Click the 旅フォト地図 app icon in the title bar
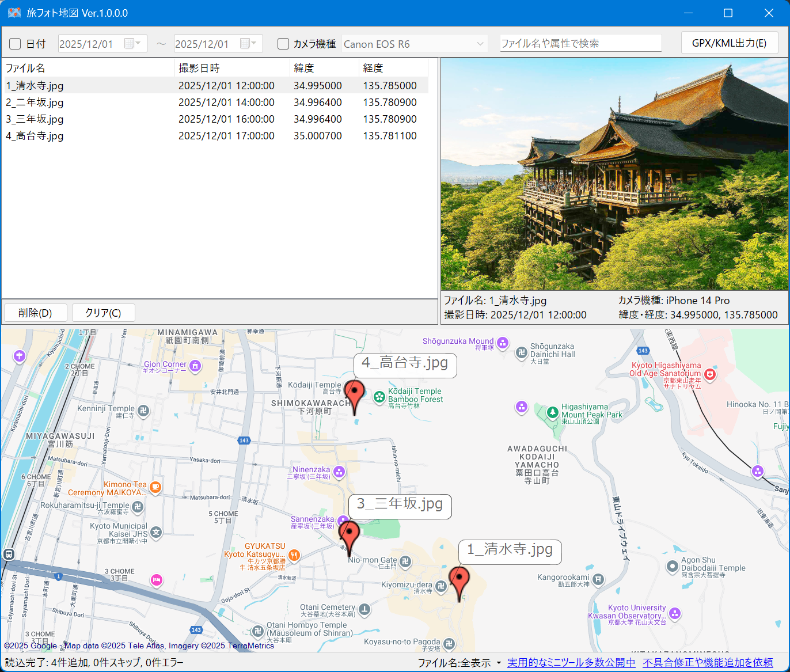Viewport: 790px width, 672px height. click(14, 12)
